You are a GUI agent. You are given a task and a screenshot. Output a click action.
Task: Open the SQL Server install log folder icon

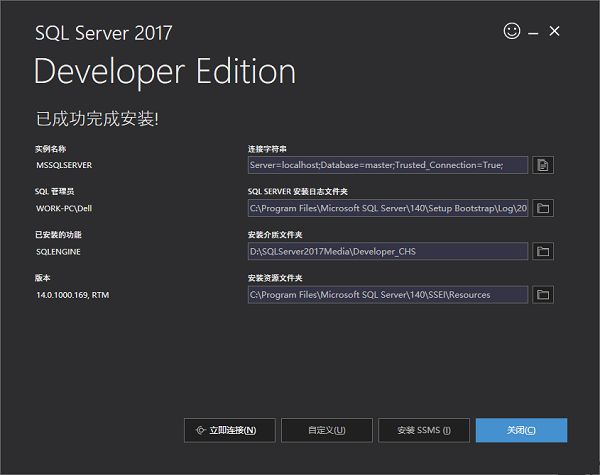[543, 208]
